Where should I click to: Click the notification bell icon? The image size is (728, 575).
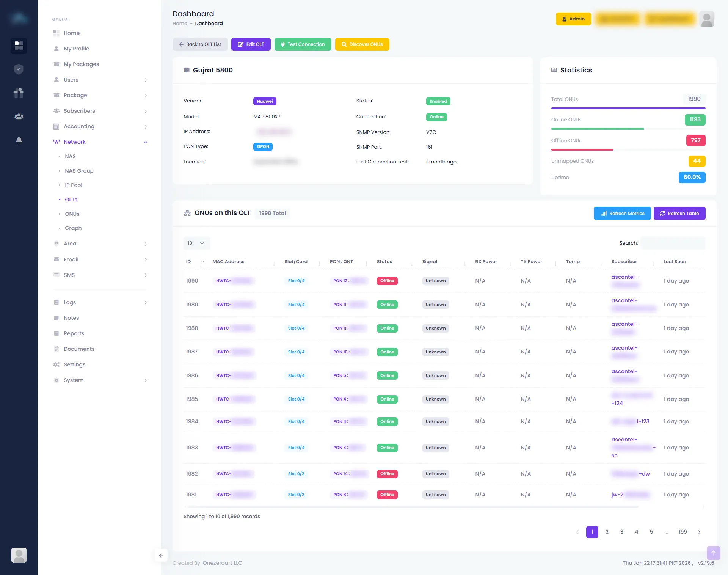coord(19,140)
